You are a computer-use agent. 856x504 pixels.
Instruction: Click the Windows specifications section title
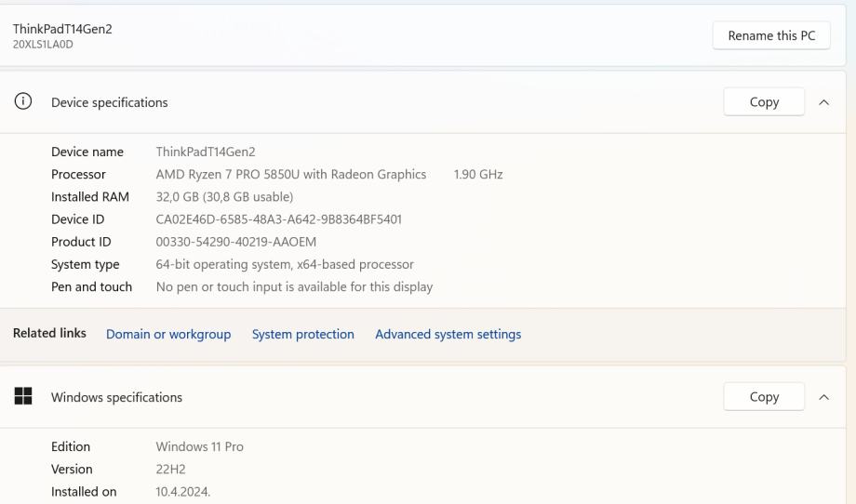coord(116,398)
